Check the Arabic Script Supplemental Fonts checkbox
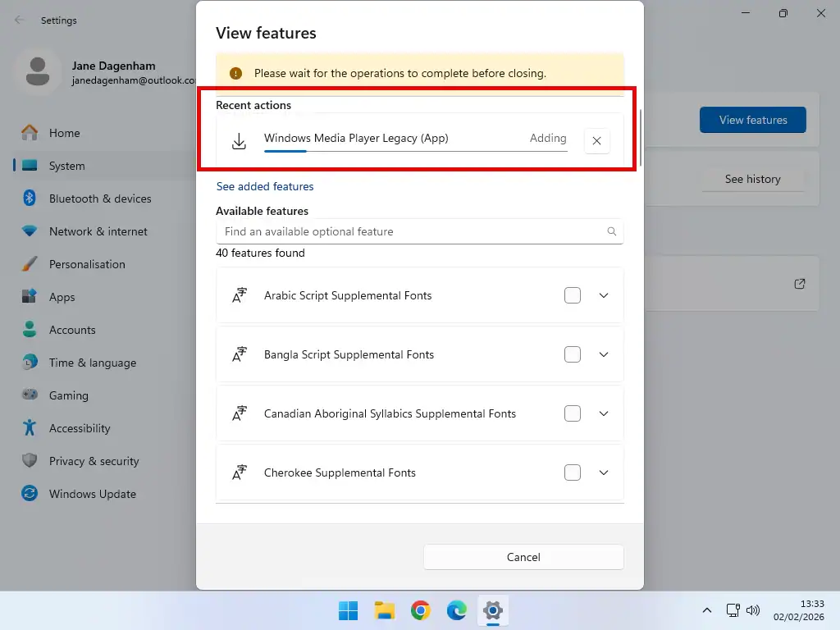The height and width of the screenshot is (630, 840). (573, 295)
